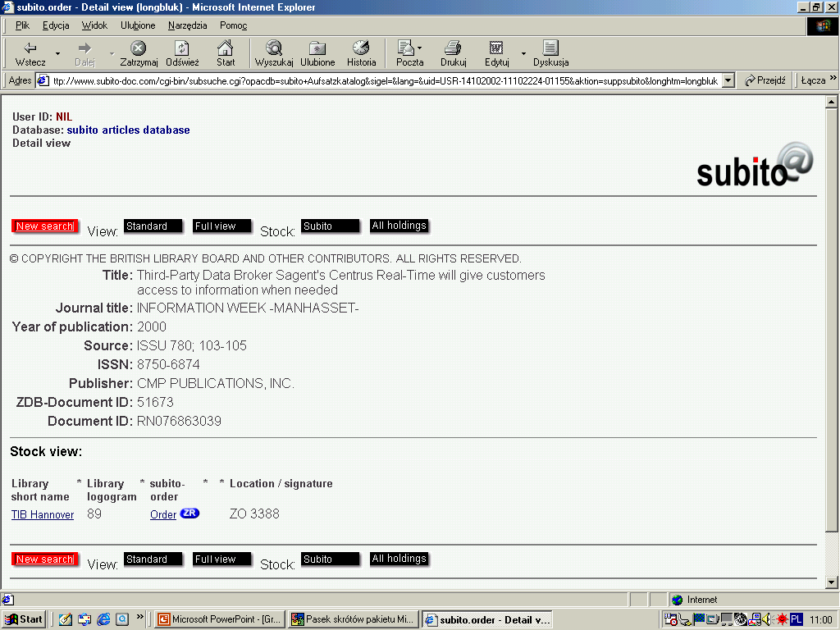Click the bottom red New search button

45,559
